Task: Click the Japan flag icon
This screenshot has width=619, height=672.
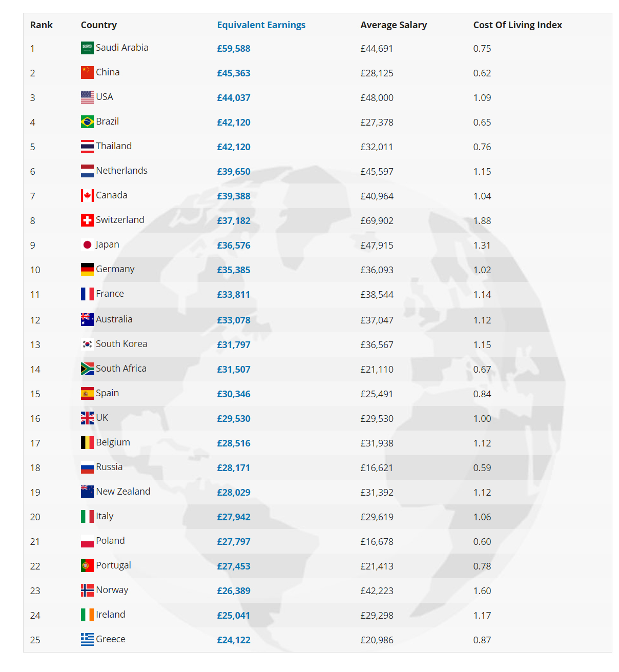Action: pyautogui.click(x=87, y=245)
